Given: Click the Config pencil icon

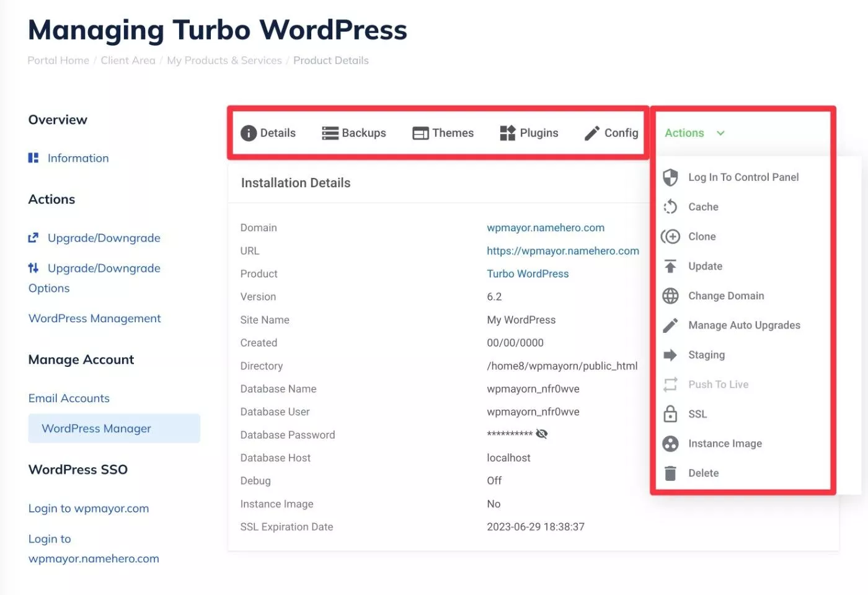Looking at the screenshot, I should (x=592, y=133).
